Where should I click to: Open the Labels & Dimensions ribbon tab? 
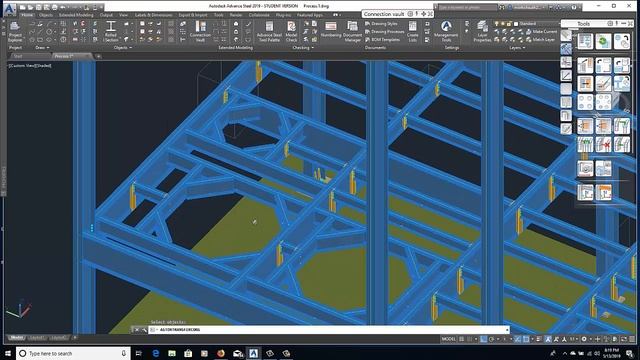point(153,15)
